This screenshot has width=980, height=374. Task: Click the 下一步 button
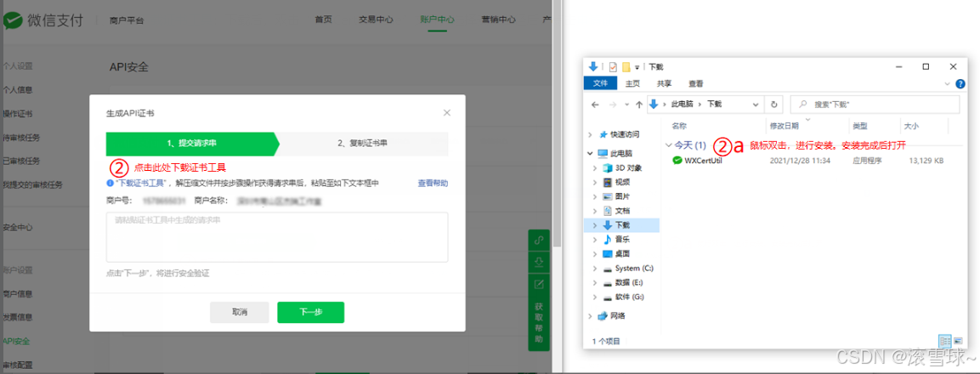[x=310, y=312]
